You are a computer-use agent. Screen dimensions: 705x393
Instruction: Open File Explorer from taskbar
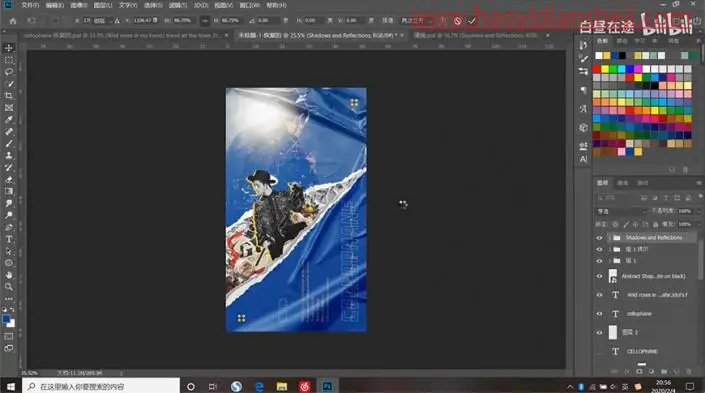click(x=282, y=386)
